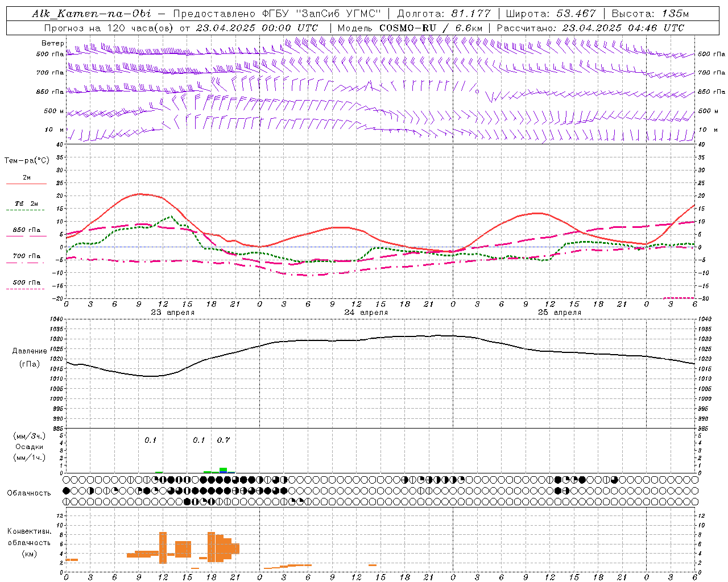728x582 pixels.
Task: Click the Долгота: 81.177 value
Action: click(444, 14)
